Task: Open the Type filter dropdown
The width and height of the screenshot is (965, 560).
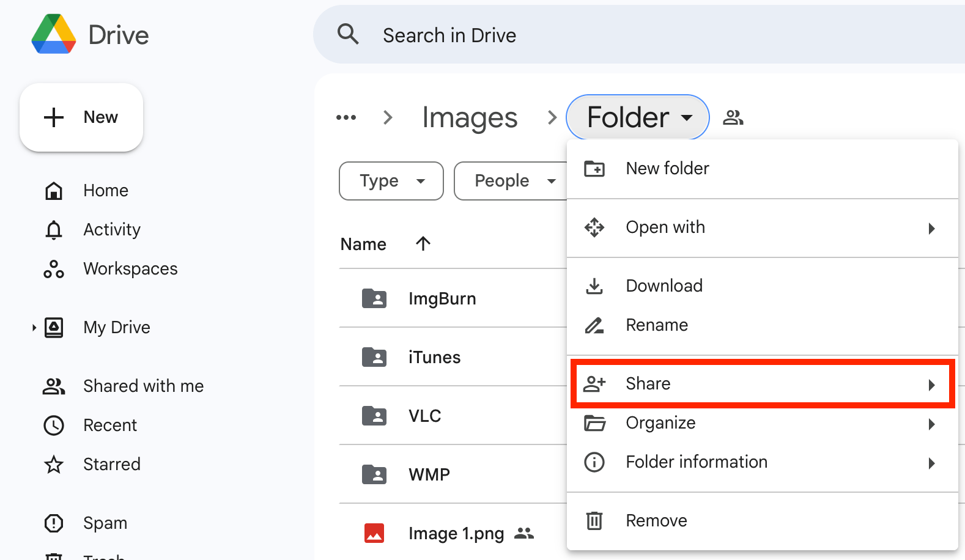Action: 391,181
